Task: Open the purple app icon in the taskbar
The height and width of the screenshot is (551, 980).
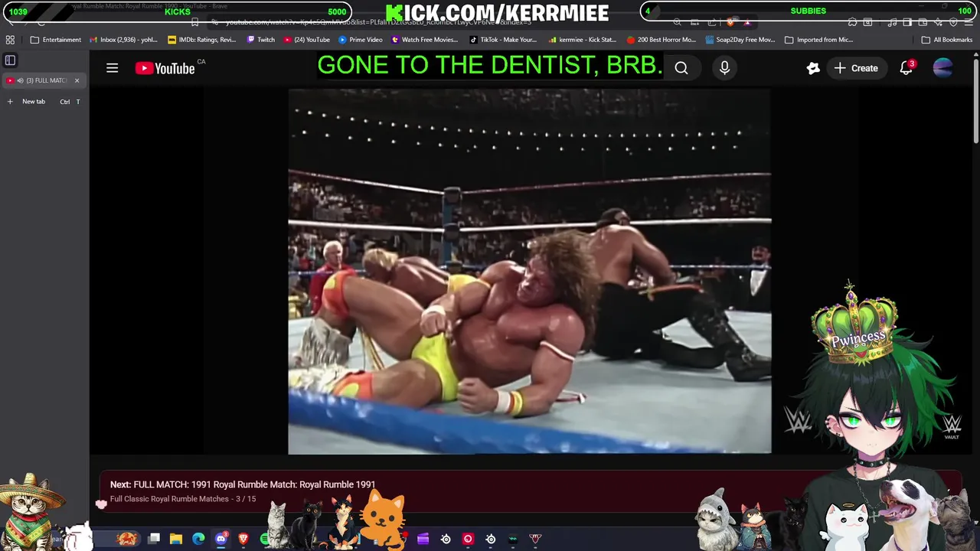Action: (x=423, y=539)
